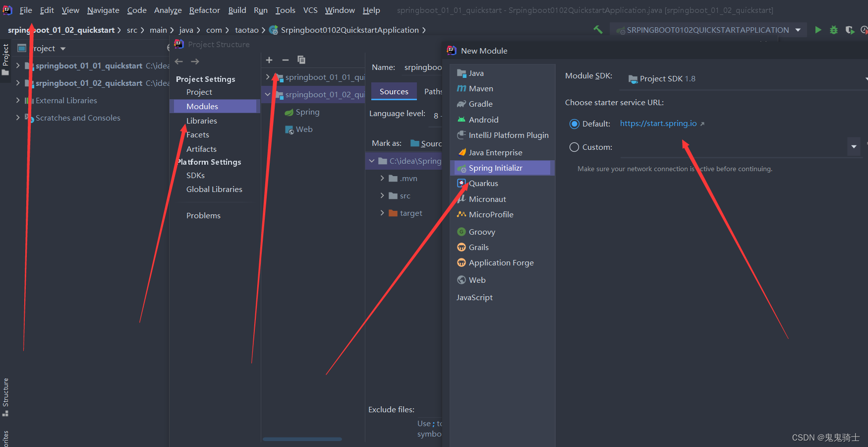The image size is (868, 447).
Task: Click the module Name input field
Action: (422, 67)
